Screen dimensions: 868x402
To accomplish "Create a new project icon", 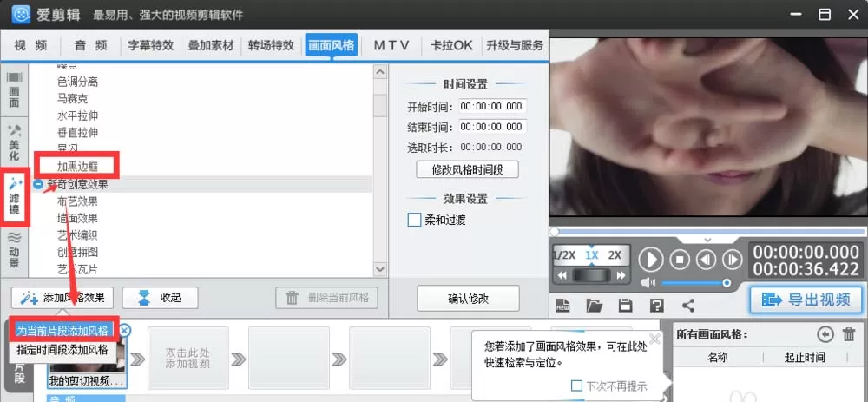I will pos(563,305).
